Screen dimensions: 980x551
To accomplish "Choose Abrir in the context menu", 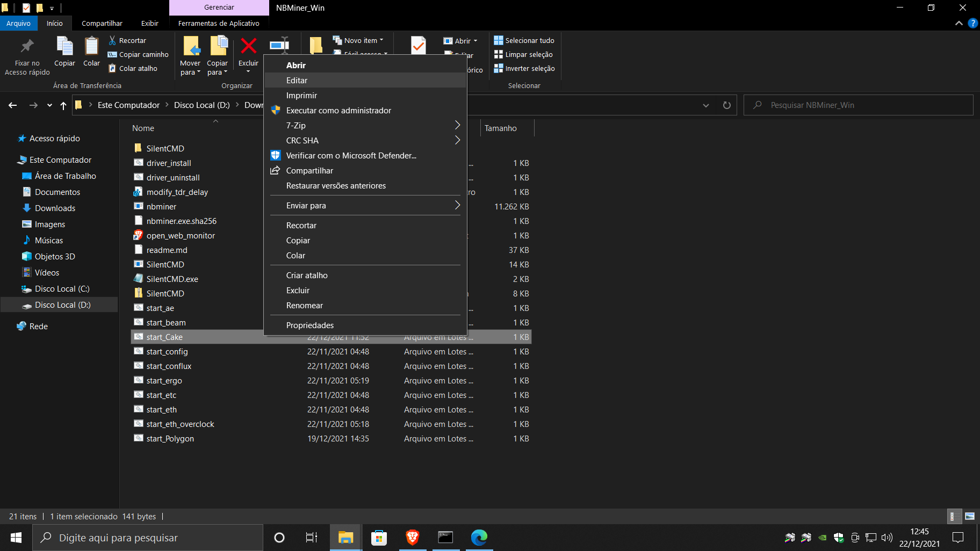I will pyautogui.click(x=365, y=65).
